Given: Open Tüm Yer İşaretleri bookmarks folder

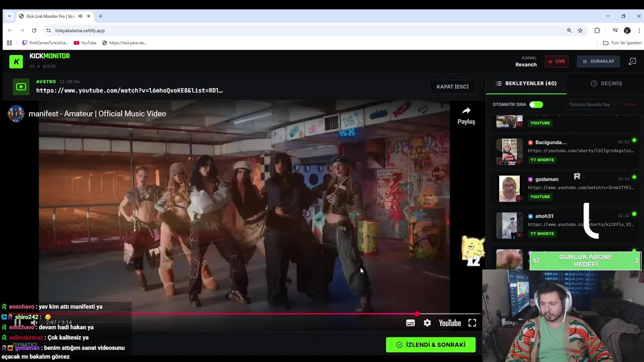Looking at the screenshot, I should pos(622,43).
